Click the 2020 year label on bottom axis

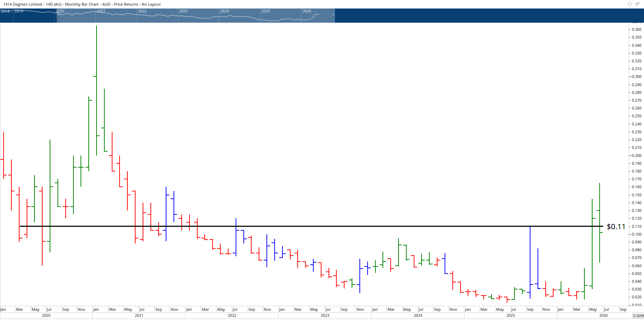pyautogui.click(x=46, y=315)
